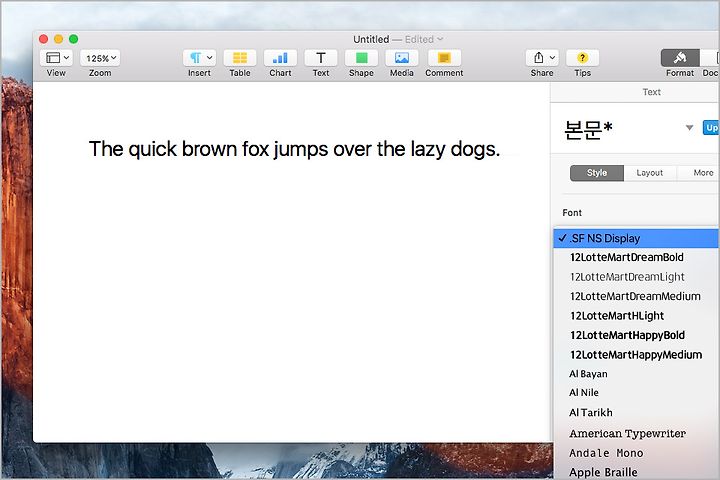Minimize the window with yellow button
The height and width of the screenshot is (480, 720).
[x=58, y=39]
